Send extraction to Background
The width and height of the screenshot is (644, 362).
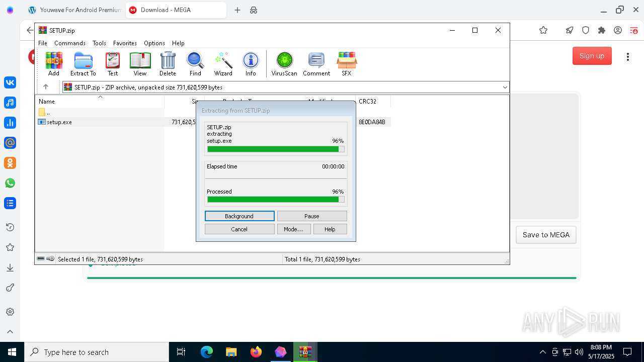[x=239, y=216]
